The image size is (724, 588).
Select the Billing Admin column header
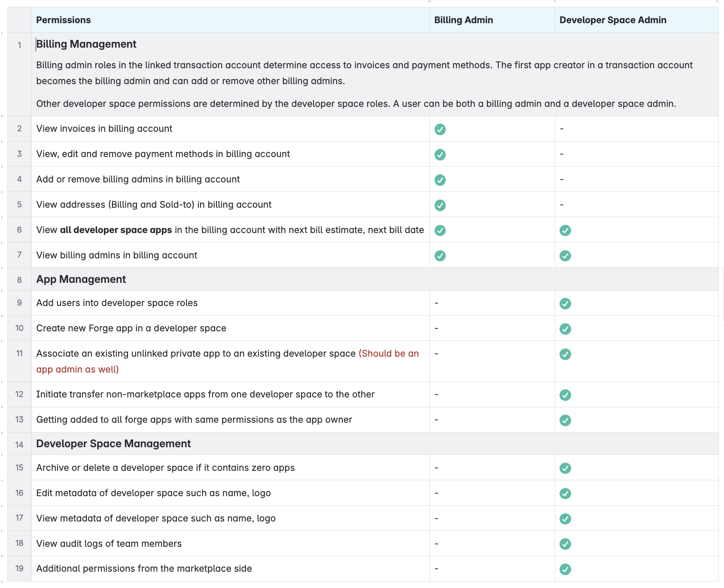click(x=463, y=20)
